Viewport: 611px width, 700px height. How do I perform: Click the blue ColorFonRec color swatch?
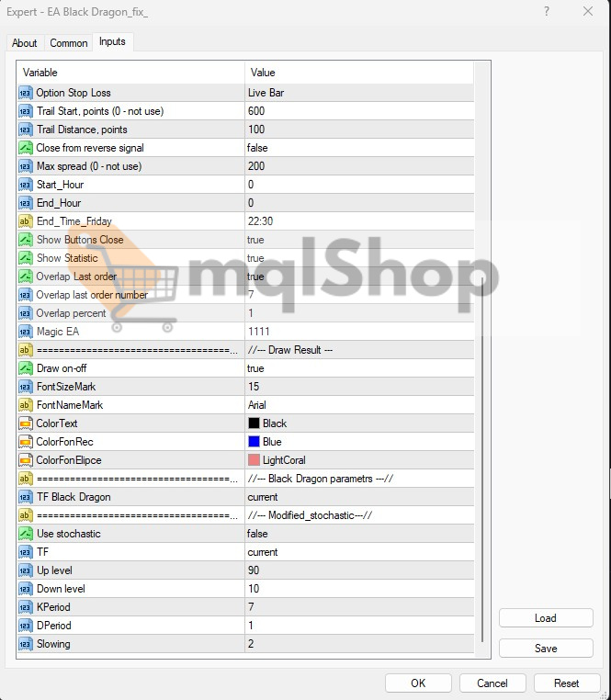click(x=255, y=442)
